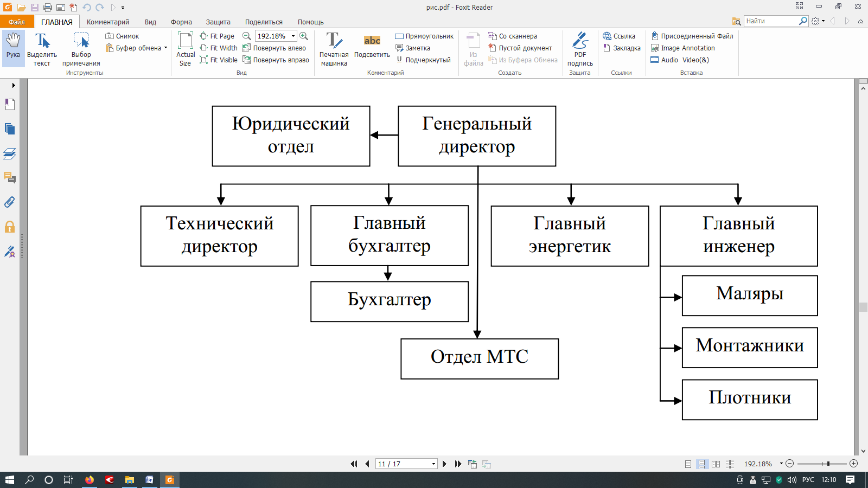Select the Печатная машинка typewriter tool
The width and height of the screenshot is (868, 488).
334,49
